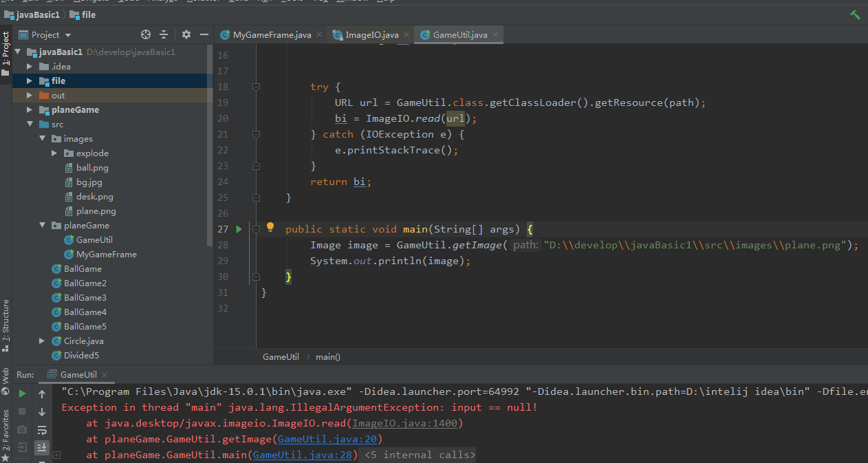Viewport: 868px width, 463px height.
Task: Click the Build project hammer icon
Action: tap(856, 14)
